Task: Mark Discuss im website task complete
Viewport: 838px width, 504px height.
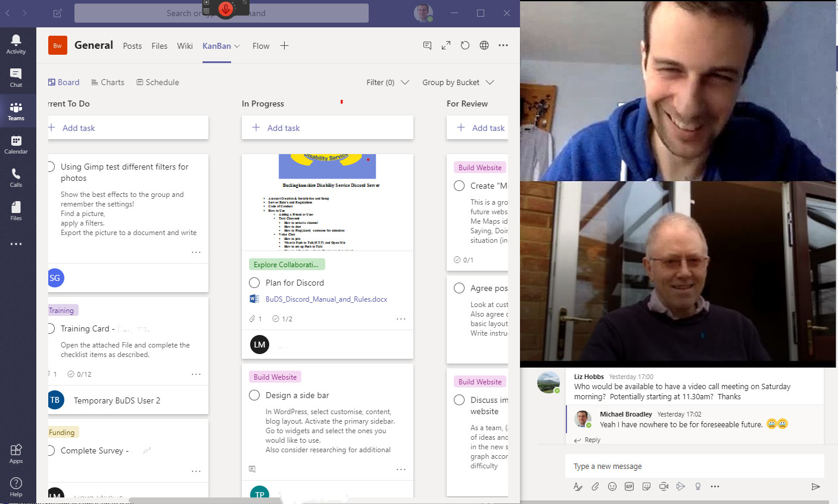Action: [x=459, y=400]
